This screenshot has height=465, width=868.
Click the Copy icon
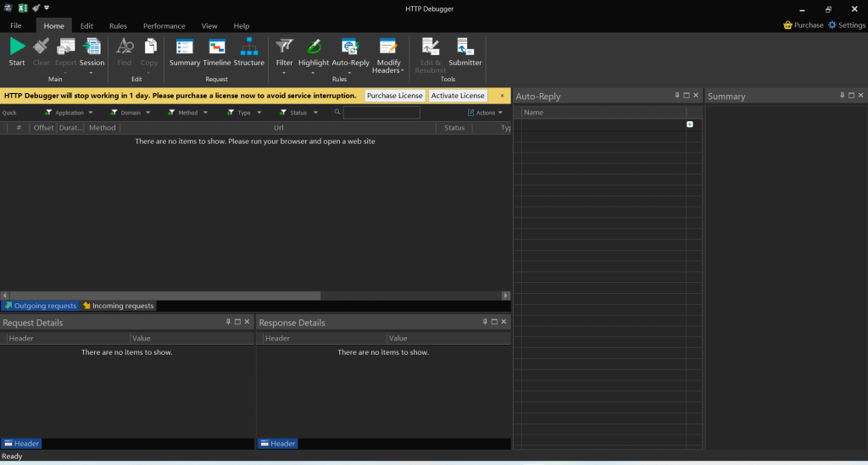149,47
